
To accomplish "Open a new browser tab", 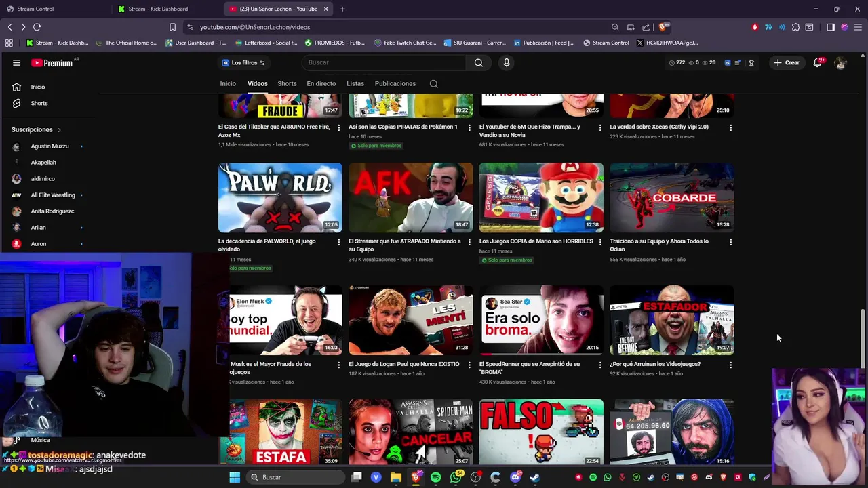I will [342, 9].
